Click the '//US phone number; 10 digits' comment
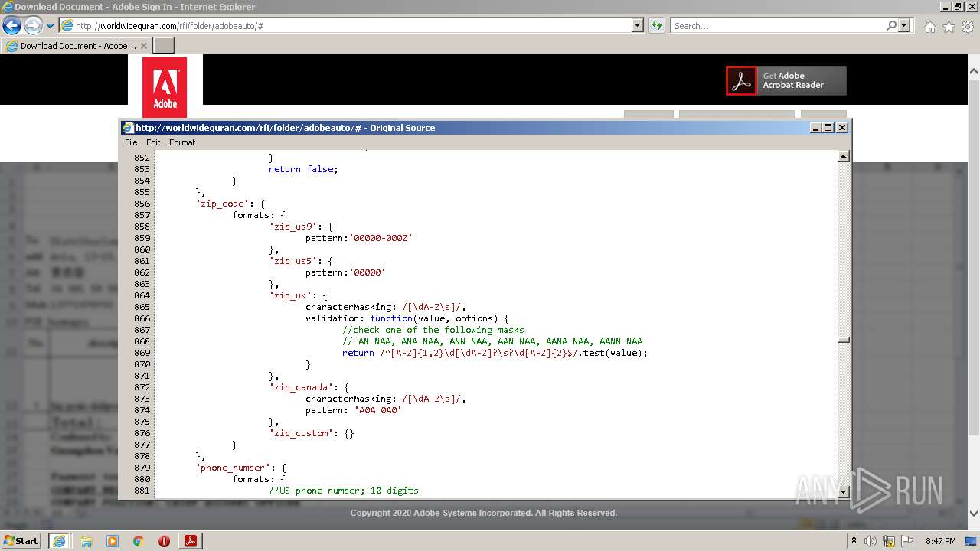Screen dimensions: 980x551 pyautogui.click(x=344, y=491)
